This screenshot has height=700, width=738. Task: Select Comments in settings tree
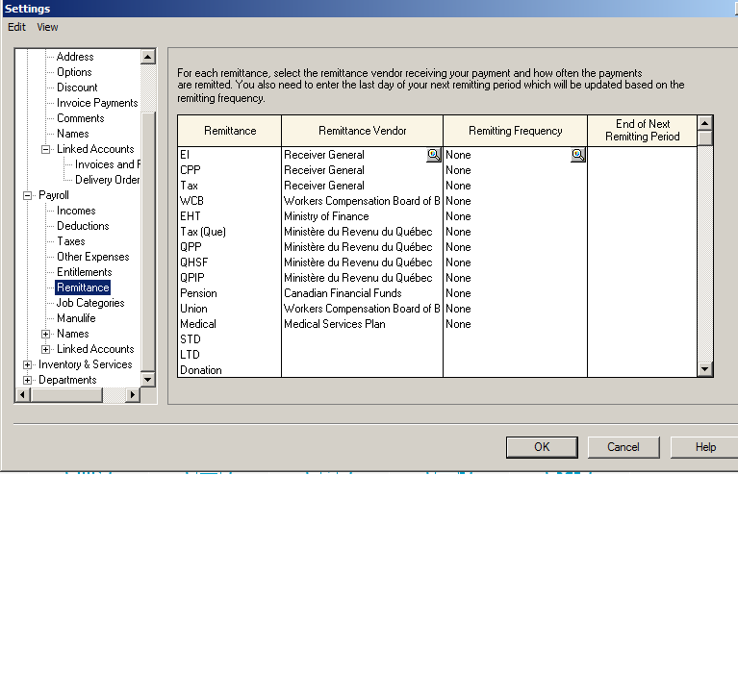(81, 118)
